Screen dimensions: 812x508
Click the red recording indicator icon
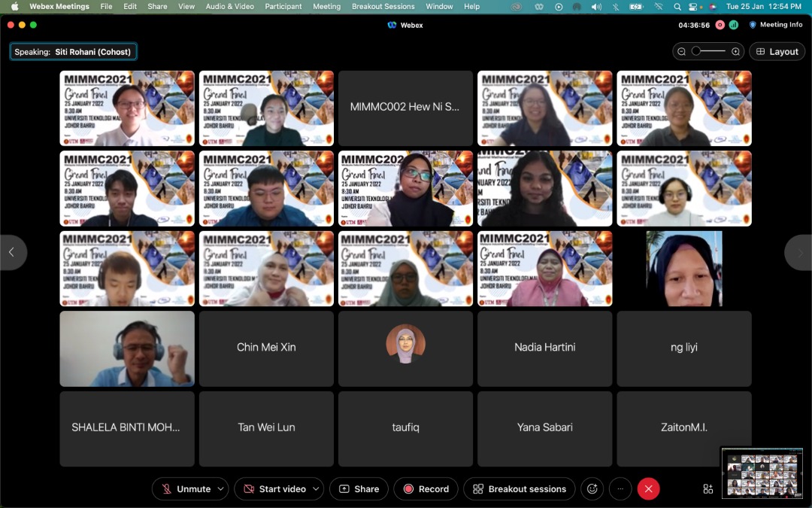(x=720, y=25)
